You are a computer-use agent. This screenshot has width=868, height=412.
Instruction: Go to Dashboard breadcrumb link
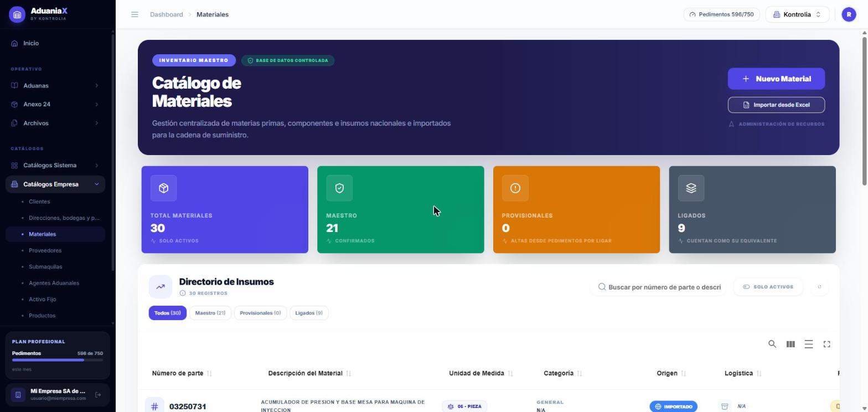(x=166, y=14)
